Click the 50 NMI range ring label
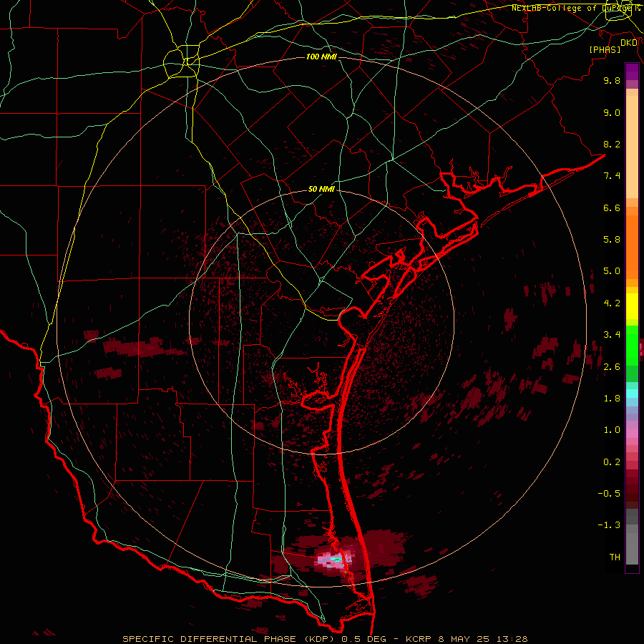 (321, 190)
